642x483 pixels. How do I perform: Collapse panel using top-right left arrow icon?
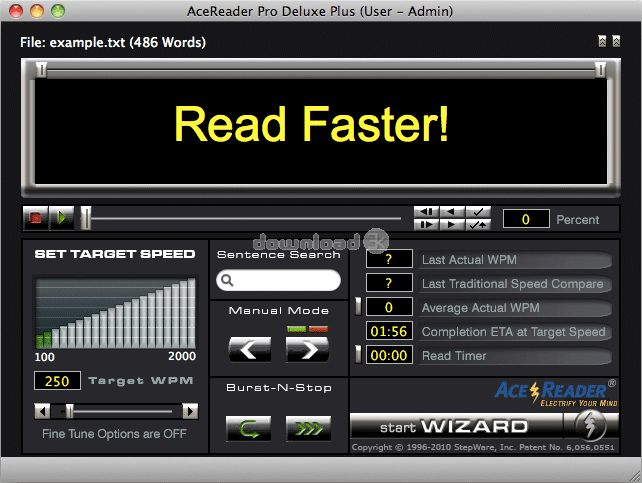coord(601,41)
